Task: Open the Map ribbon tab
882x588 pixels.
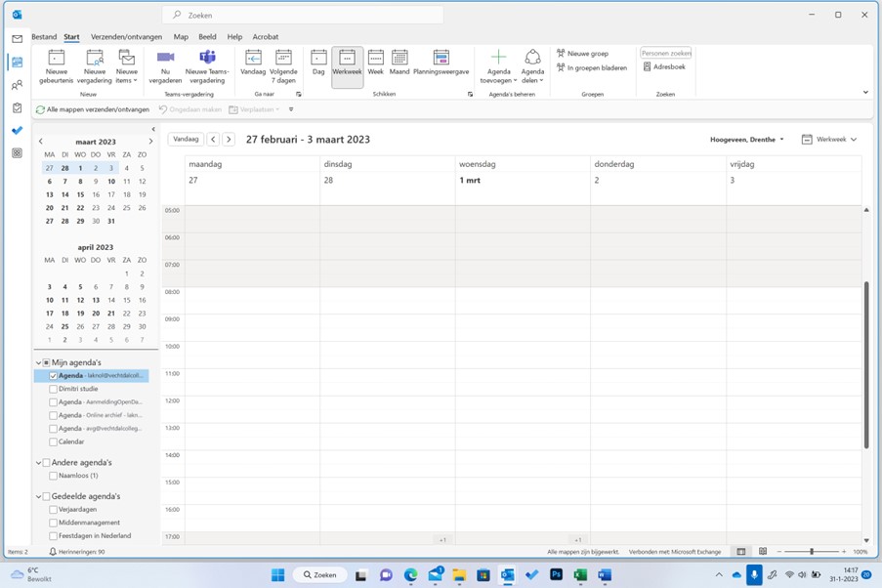Action: (x=181, y=36)
